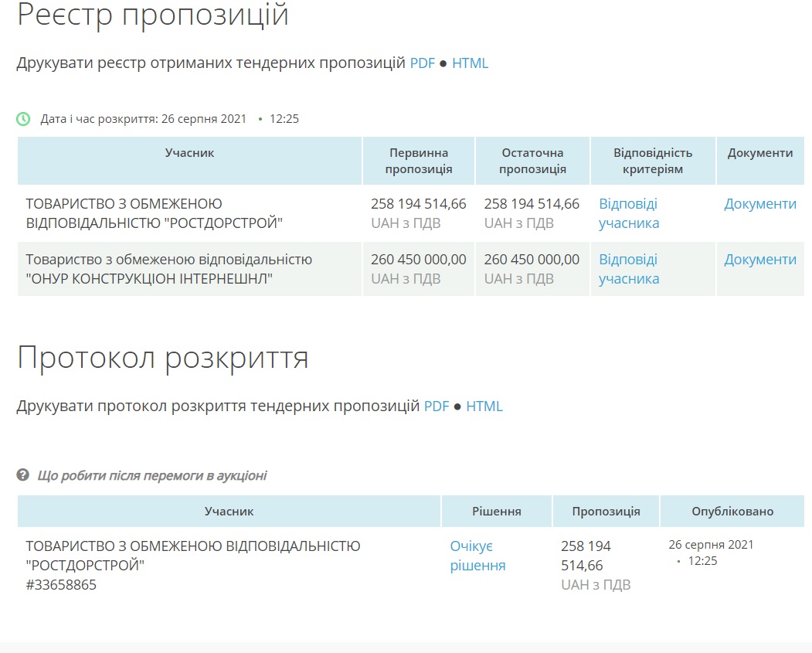Open Документи link for РОСТДОРСТРОЙ

pos(759,204)
